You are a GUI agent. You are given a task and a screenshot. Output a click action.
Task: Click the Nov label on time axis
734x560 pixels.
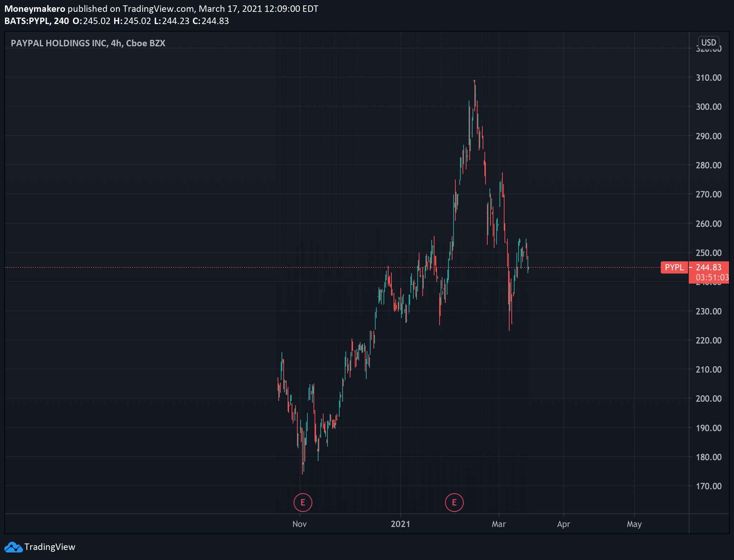299,524
